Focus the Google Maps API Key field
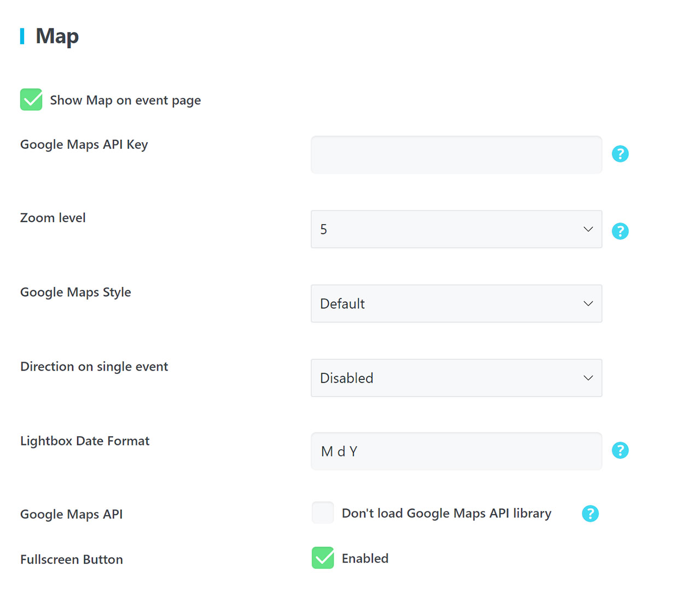The height and width of the screenshot is (599, 700). tap(457, 155)
